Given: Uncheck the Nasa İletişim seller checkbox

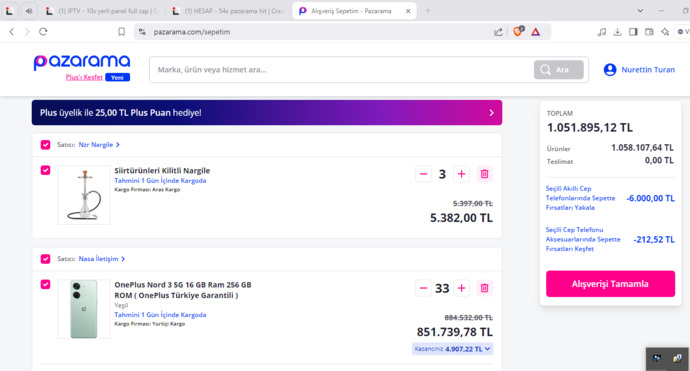Looking at the screenshot, I should pyautogui.click(x=45, y=259).
